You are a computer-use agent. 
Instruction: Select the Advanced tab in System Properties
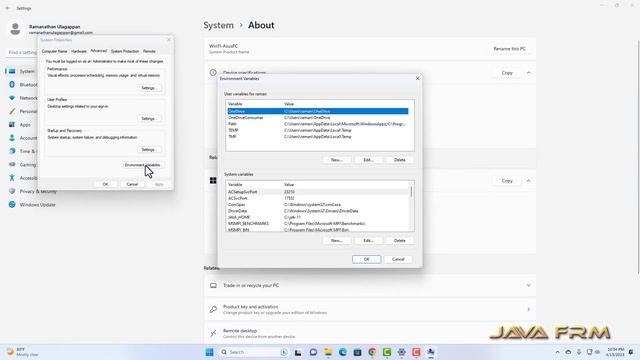(x=98, y=51)
